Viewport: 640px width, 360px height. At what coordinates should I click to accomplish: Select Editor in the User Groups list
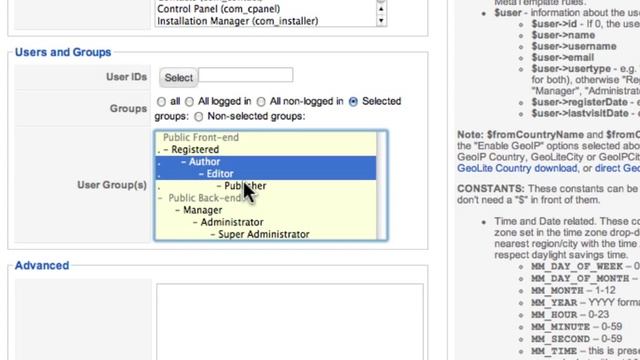266,174
